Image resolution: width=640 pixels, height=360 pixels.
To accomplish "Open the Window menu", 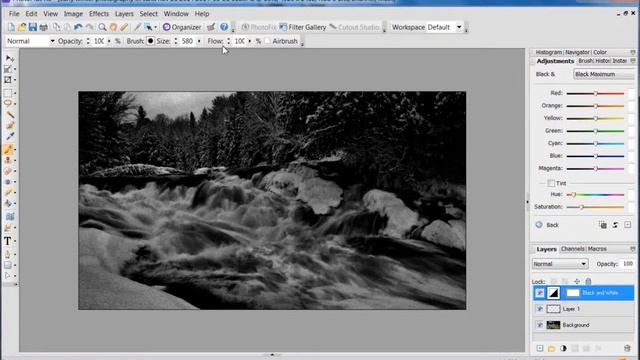I will coord(176,14).
